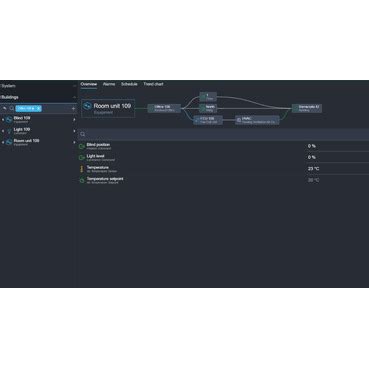This screenshot has height=369, width=369.
Task: Remove the Office 109 filter tag
Action: [39, 108]
